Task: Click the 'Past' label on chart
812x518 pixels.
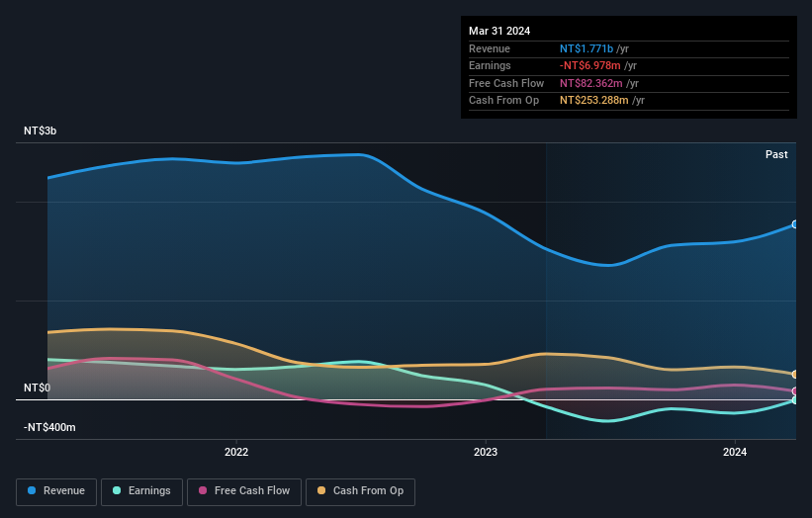Action: point(776,154)
